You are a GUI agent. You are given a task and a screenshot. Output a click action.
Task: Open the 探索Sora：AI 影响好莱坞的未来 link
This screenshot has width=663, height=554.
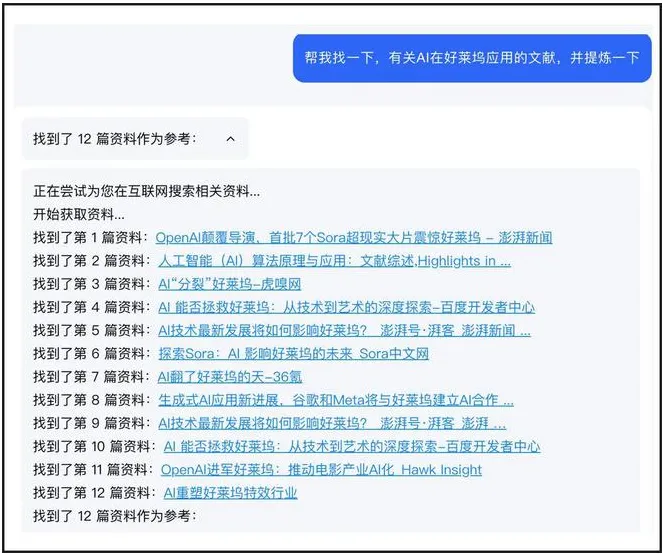point(294,354)
